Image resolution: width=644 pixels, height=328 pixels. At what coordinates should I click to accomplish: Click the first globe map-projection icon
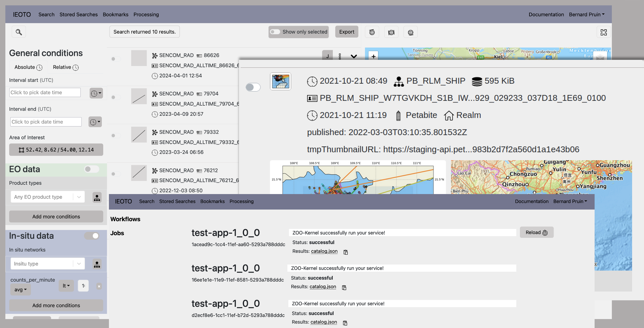pyautogui.click(x=372, y=32)
